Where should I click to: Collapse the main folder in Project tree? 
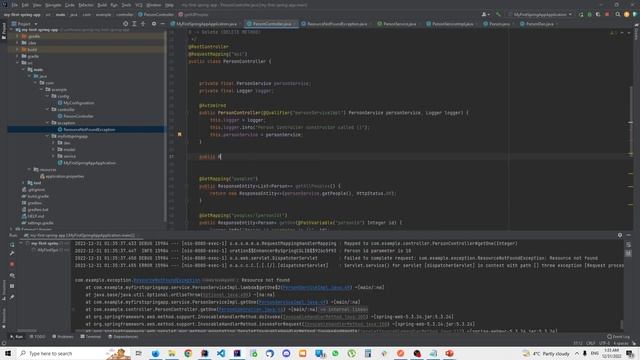click(24, 69)
